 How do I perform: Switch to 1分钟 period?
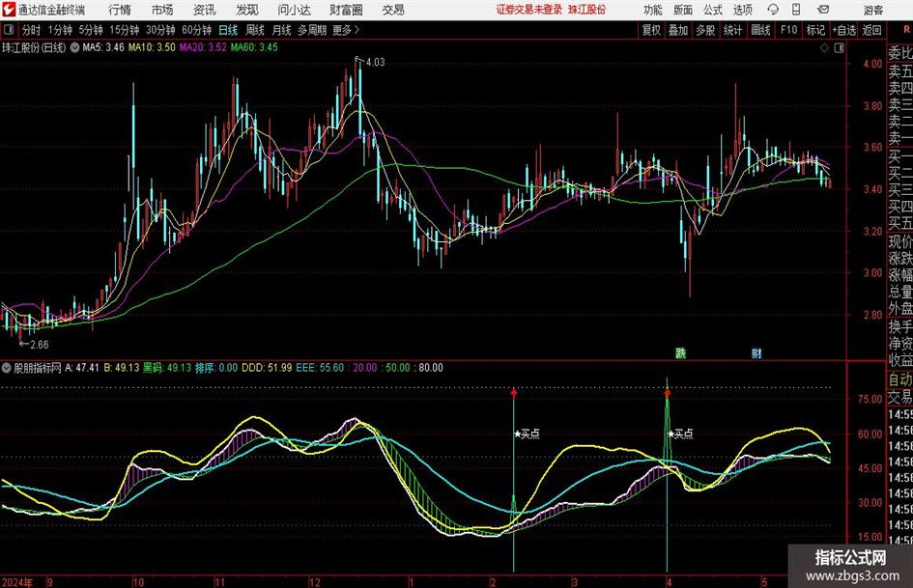pos(60,30)
